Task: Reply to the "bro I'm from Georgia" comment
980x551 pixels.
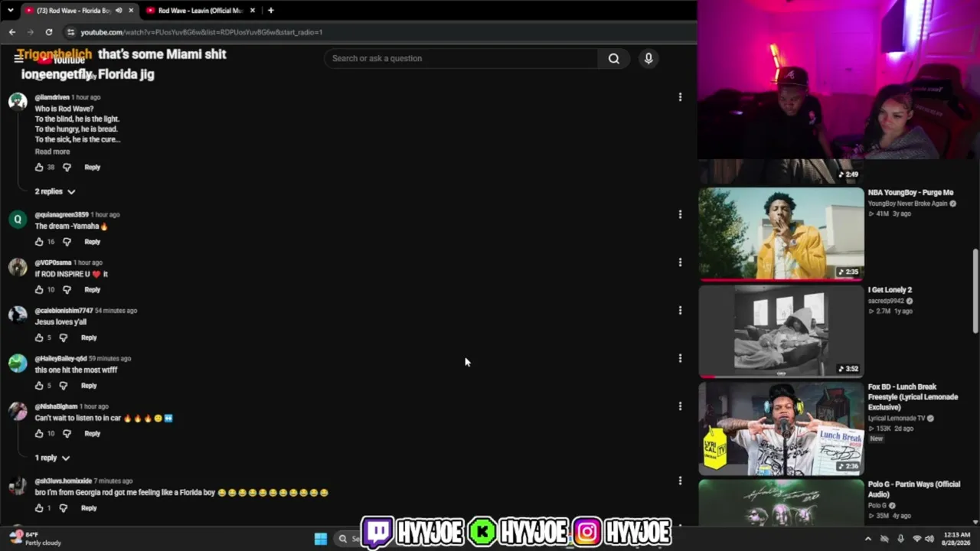Action: click(x=89, y=508)
